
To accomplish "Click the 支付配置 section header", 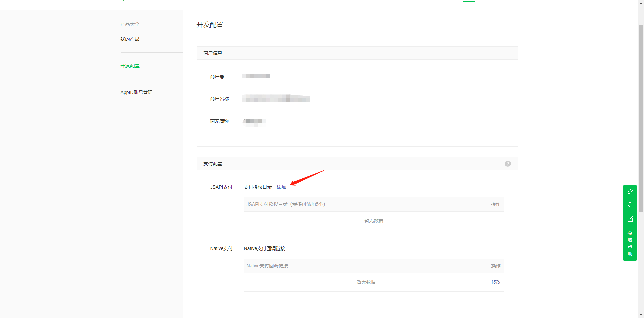I will (x=357, y=164).
